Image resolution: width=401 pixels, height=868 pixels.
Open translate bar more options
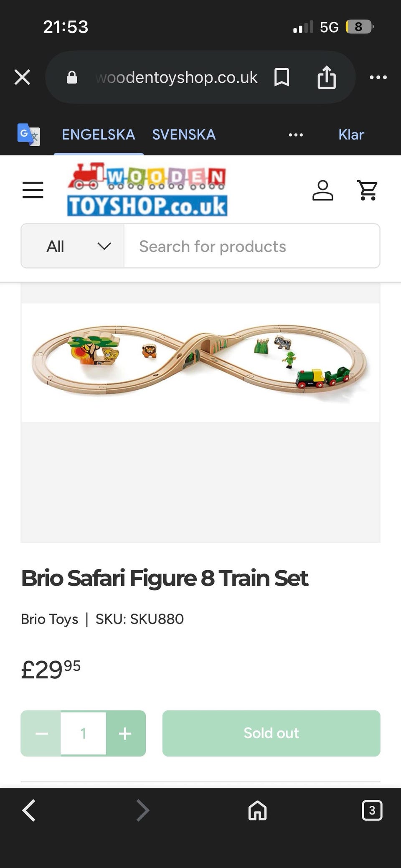click(296, 135)
